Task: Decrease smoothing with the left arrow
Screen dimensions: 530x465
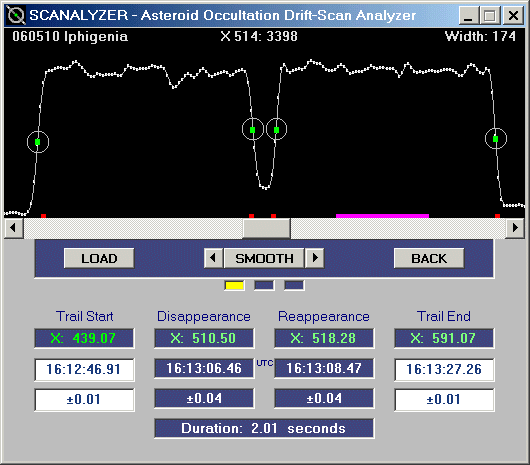Action: 213,259
